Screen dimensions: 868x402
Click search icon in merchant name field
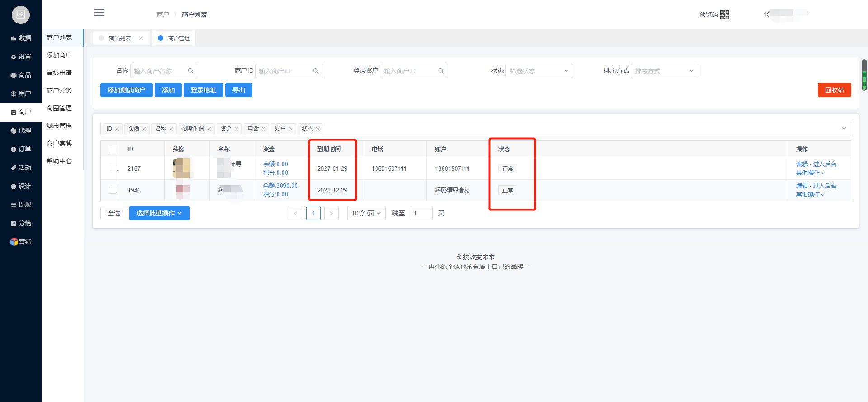coord(191,71)
